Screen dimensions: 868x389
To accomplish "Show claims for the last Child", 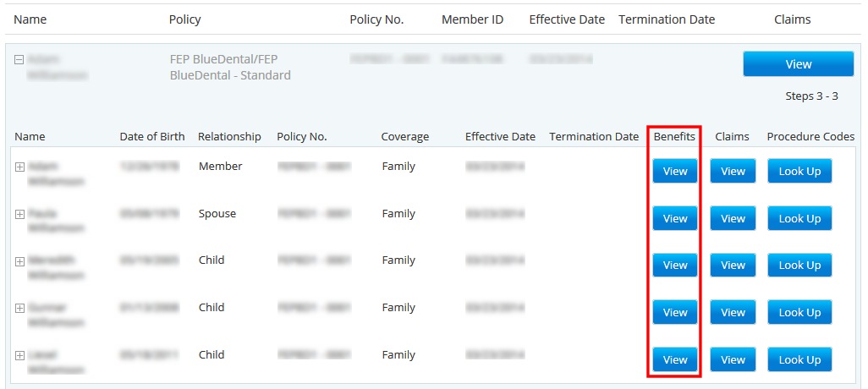I will pyautogui.click(x=733, y=359).
